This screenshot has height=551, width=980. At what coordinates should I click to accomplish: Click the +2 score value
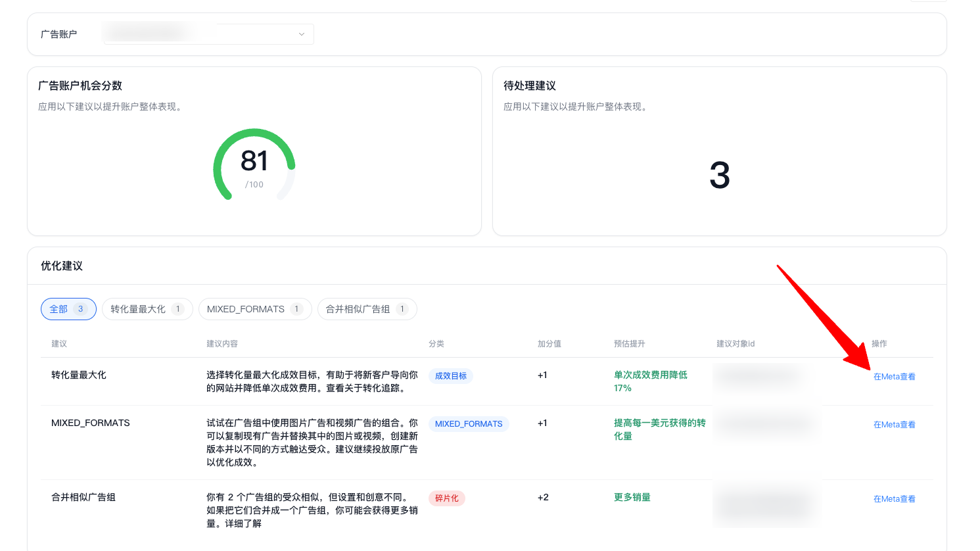click(543, 497)
